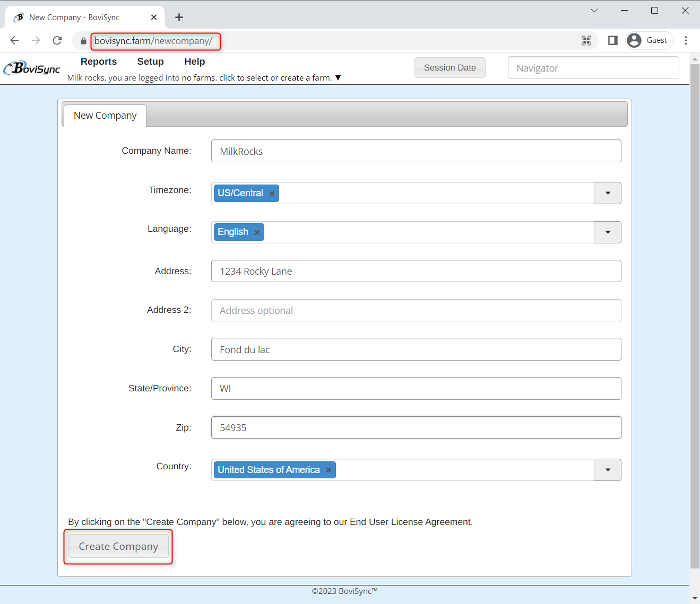
Task: Maximize the browser window
Action: 654,11
